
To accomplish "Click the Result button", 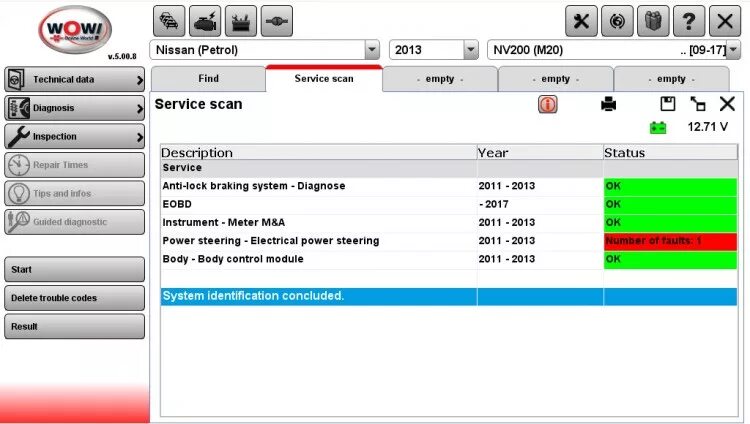I will click(74, 326).
